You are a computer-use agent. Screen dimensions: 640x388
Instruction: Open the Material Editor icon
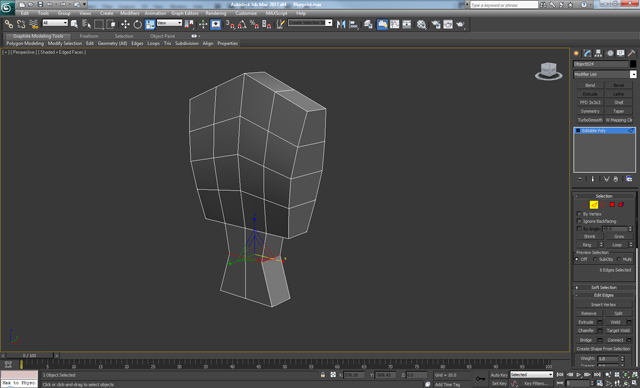[421, 24]
